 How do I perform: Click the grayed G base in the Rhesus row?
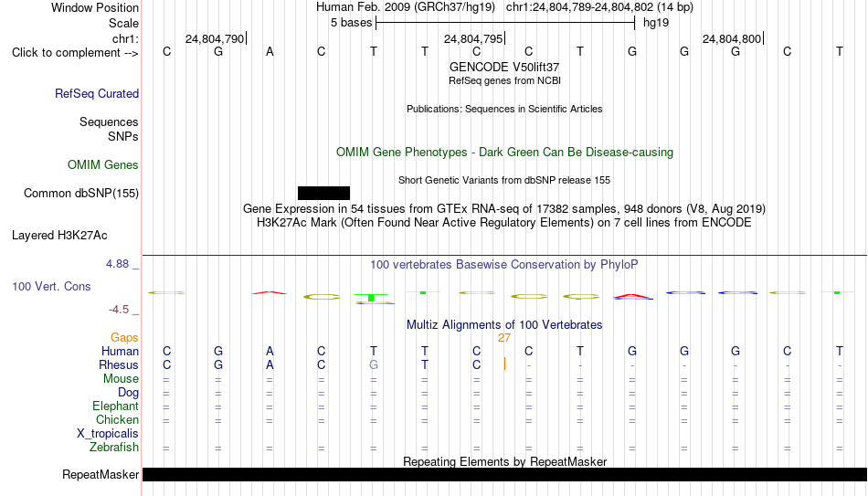point(374,364)
